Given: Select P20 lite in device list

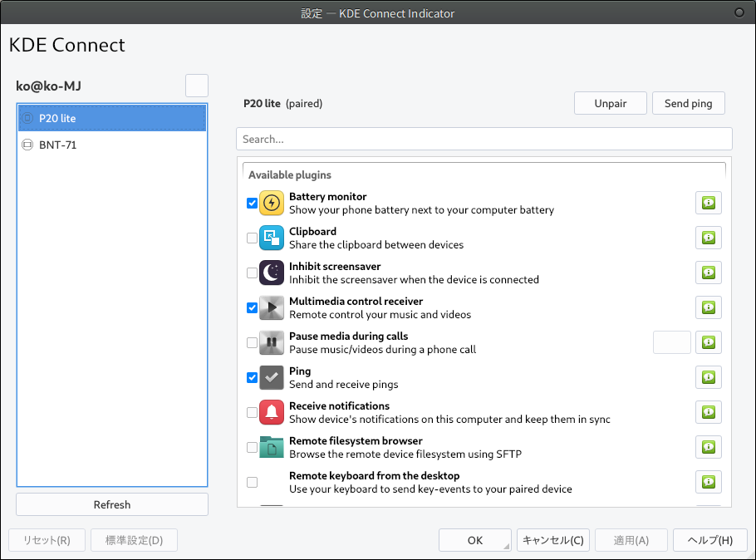Looking at the screenshot, I should [112, 118].
